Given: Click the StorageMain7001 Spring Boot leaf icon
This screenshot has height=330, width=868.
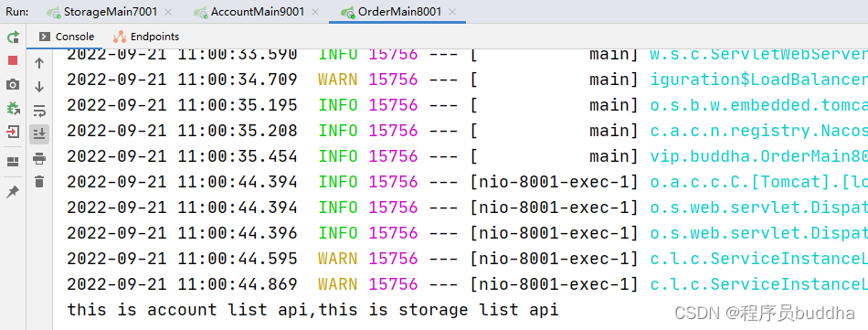Looking at the screenshot, I should tap(54, 12).
